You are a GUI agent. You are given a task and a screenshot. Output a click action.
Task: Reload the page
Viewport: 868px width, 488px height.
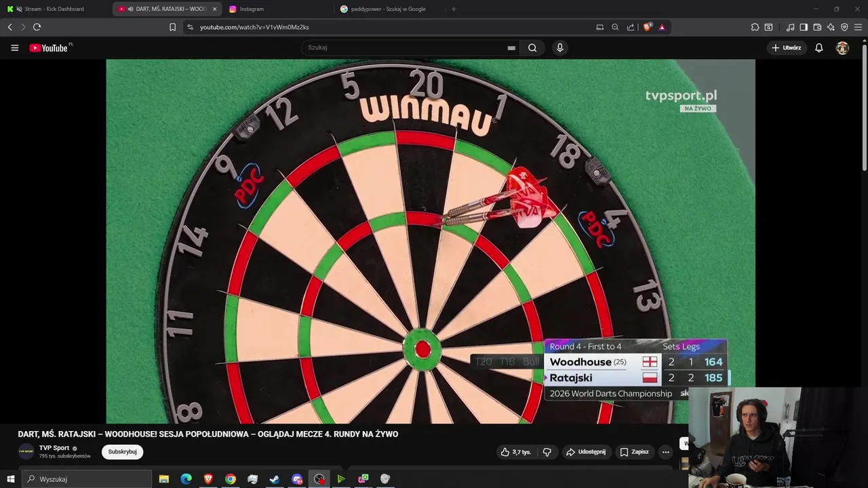coord(37,27)
